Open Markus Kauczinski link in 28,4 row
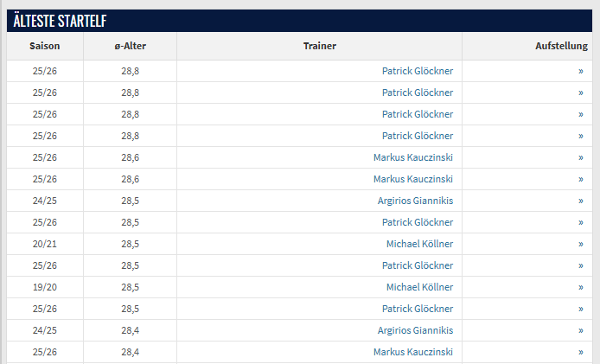 click(x=413, y=352)
